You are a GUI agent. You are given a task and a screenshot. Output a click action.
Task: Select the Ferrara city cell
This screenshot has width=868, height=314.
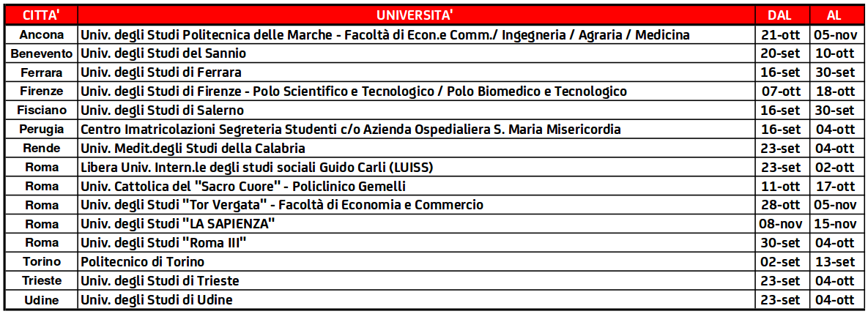(41, 72)
